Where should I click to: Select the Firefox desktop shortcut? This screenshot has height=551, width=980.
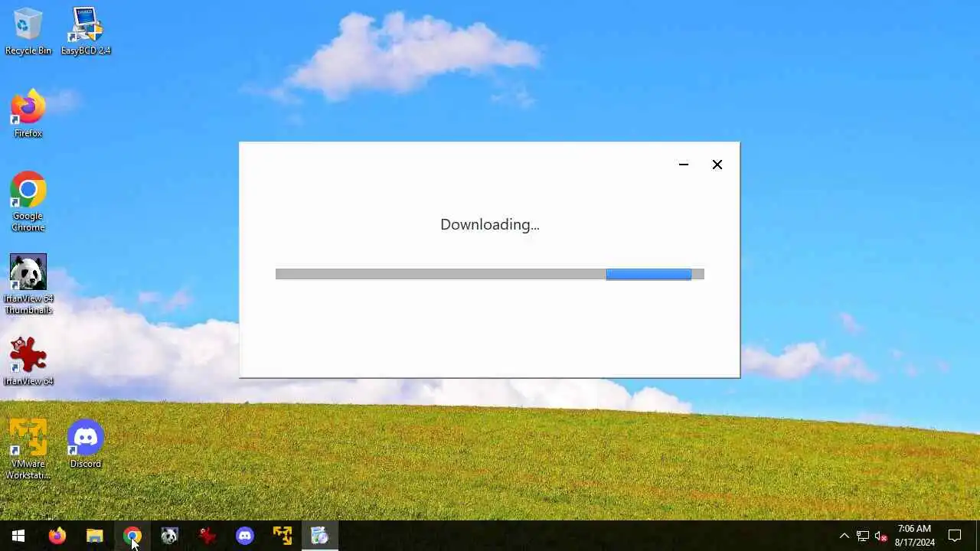[28, 114]
